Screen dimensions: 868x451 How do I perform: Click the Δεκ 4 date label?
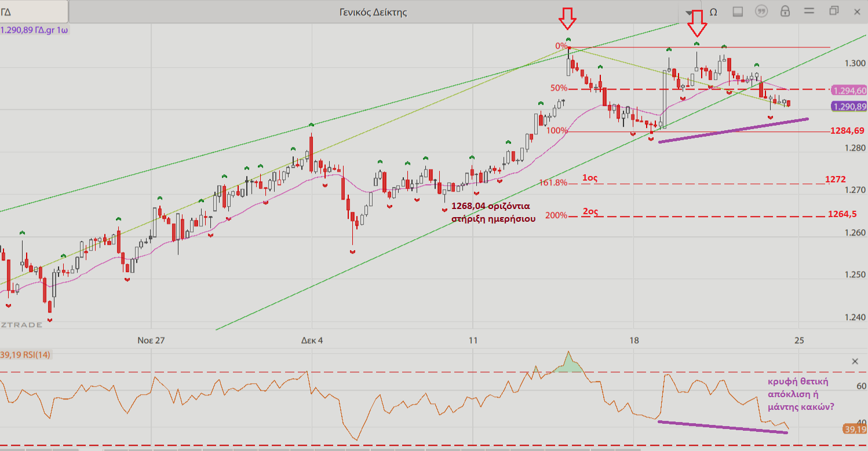point(312,340)
